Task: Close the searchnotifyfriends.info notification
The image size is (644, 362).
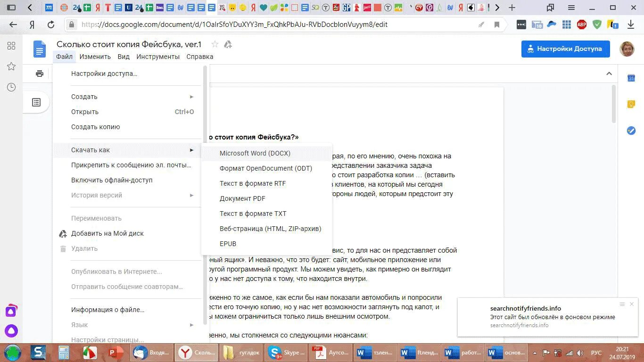Action: (632, 304)
